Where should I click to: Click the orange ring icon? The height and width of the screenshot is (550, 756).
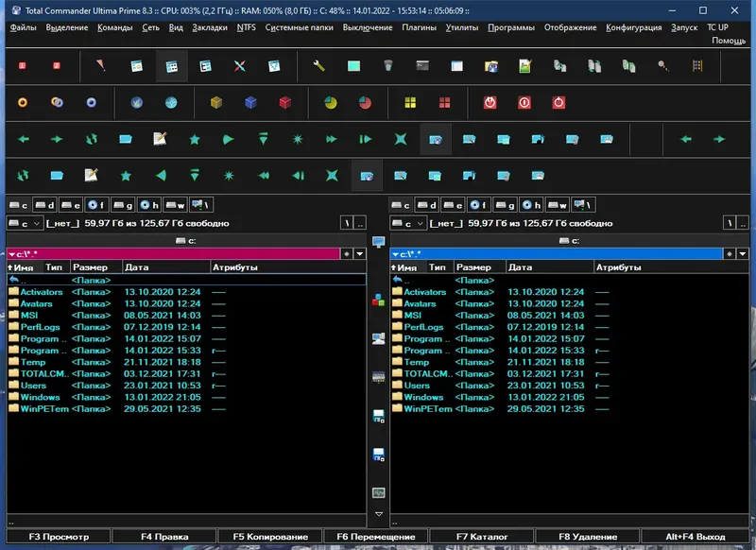(22, 102)
